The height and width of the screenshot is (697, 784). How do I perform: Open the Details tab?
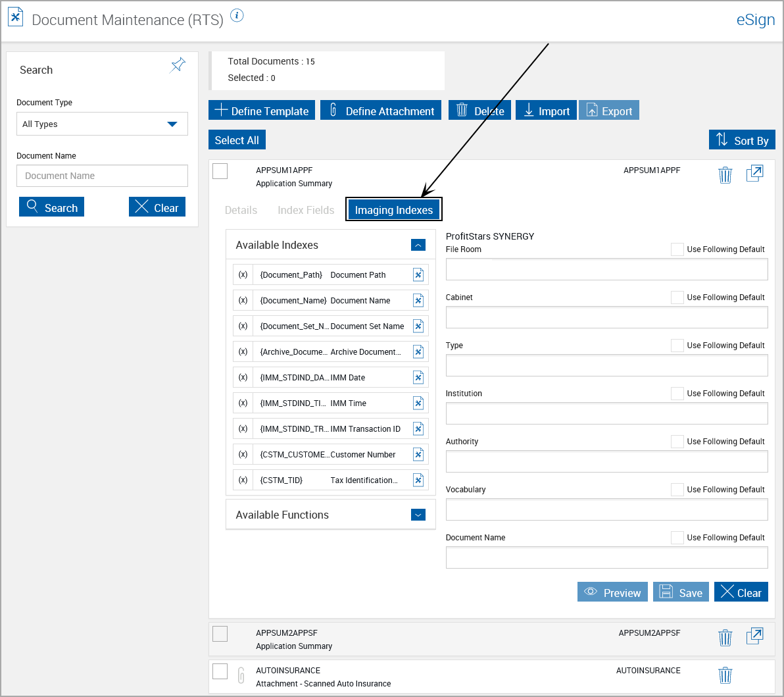coord(241,210)
